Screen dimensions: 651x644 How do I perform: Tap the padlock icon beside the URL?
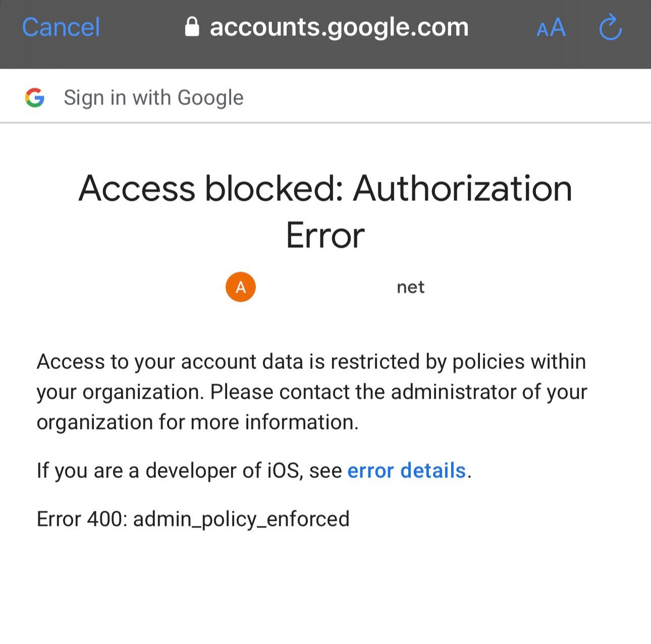(192, 27)
